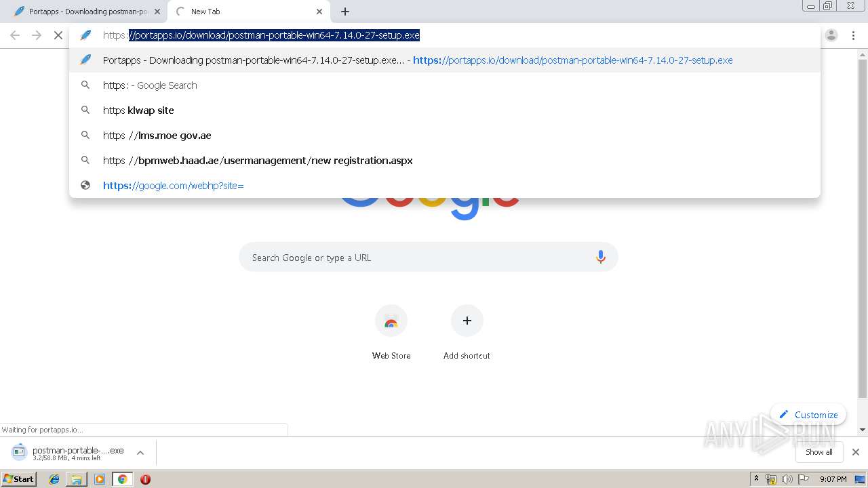Click the 9:07 PM clock
Screen dimensions: 868x488
[833, 479]
